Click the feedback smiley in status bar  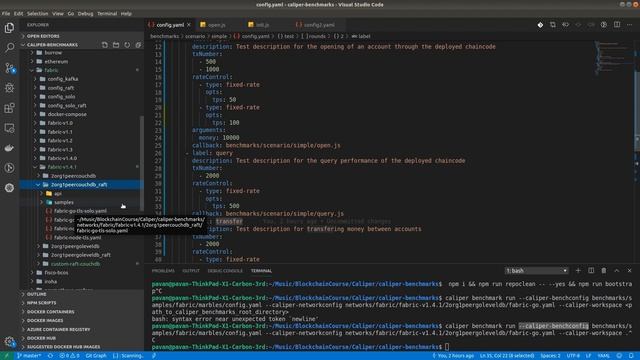pos(619,356)
